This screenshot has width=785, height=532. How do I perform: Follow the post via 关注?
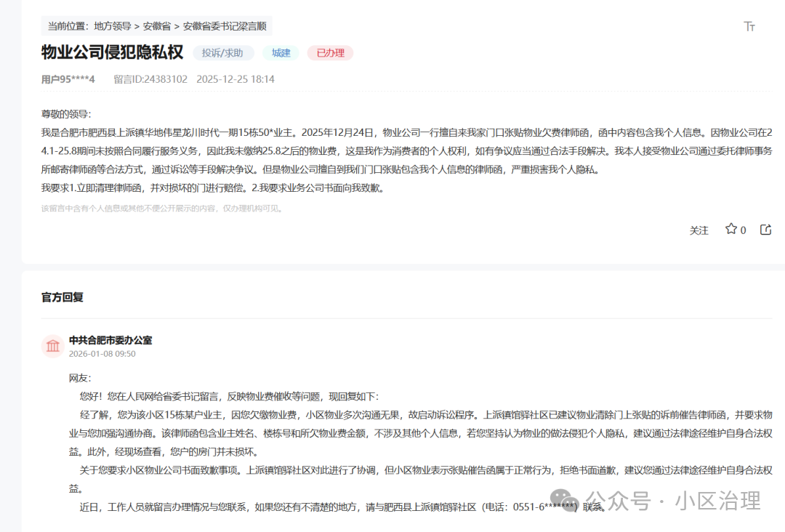699,230
